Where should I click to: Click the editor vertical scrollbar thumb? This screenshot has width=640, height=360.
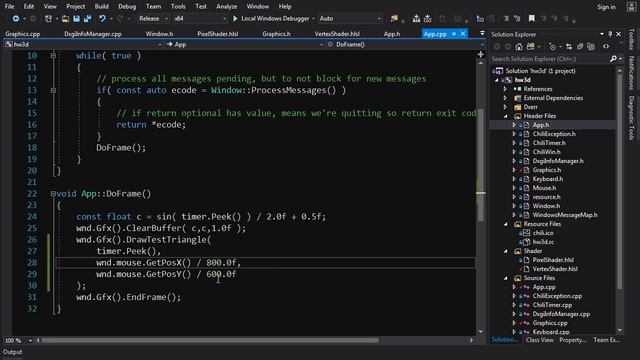pyautogui.click(x=481, y=164)
